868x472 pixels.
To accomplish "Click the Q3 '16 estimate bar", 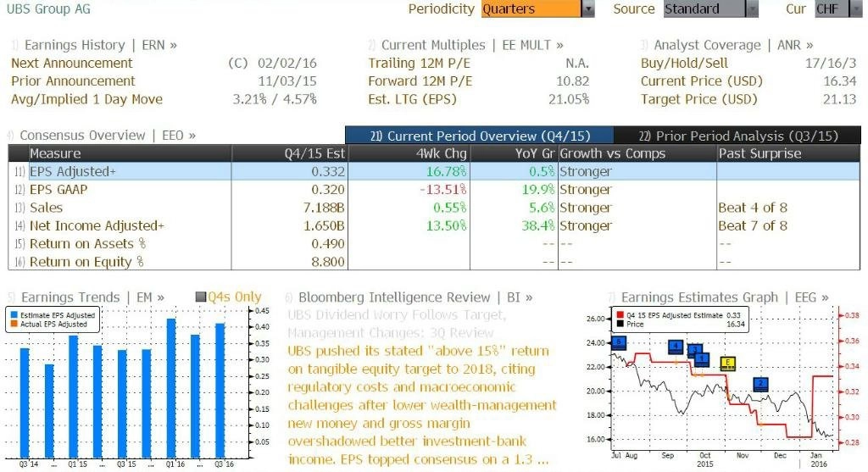I will click(220, 391).
